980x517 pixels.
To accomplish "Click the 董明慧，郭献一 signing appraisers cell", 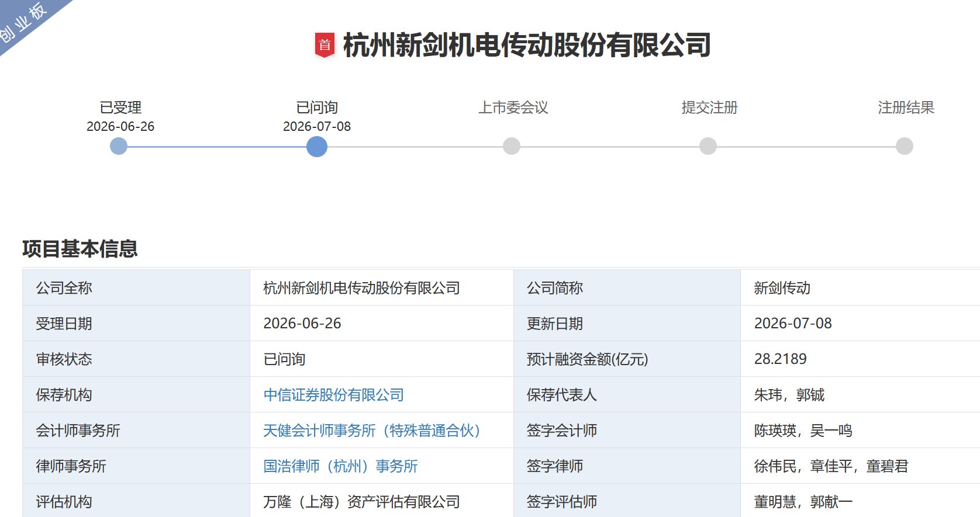I will pyautogui.click(x=860, y=501).
